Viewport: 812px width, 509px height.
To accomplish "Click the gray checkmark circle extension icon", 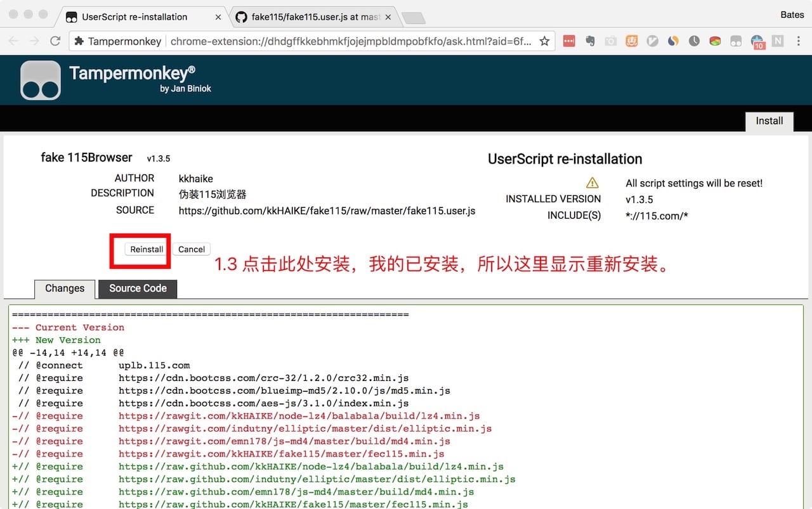I will [653, 41].
